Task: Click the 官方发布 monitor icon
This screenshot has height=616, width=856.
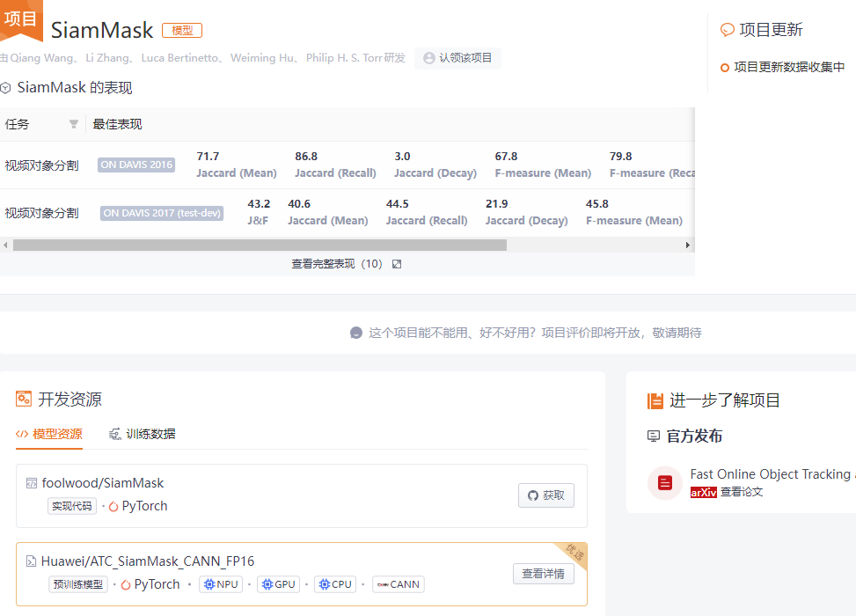Action: [x=654, y=436]
